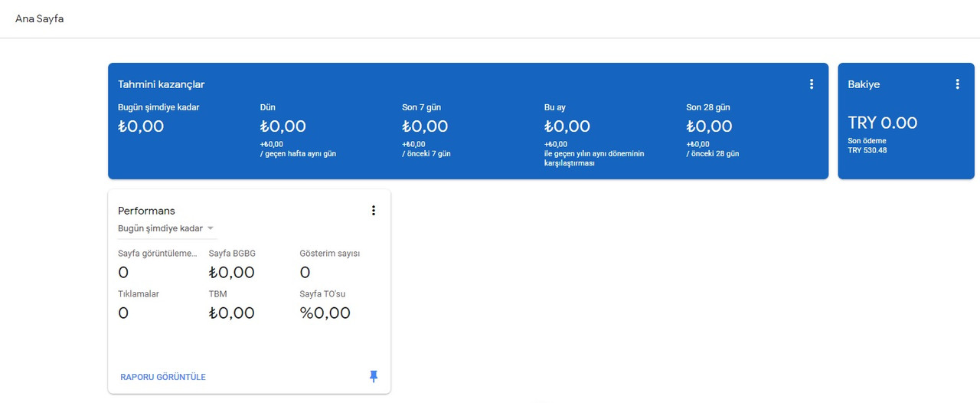Click the Ana Sayfa page title

40,18
